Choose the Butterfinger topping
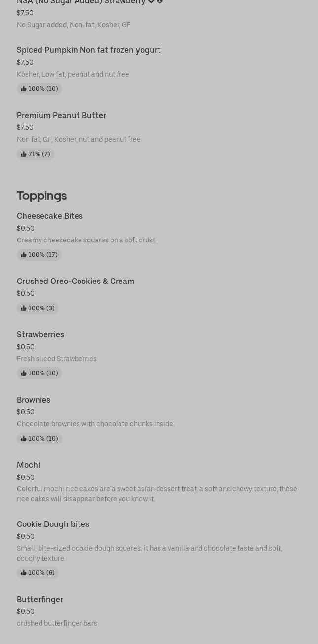 (40, 599)
